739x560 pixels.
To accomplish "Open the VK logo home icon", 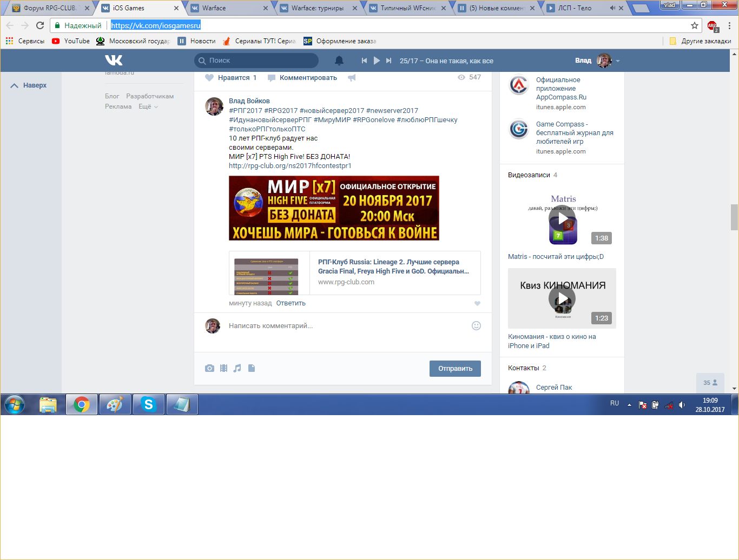I will coord(114,61).
